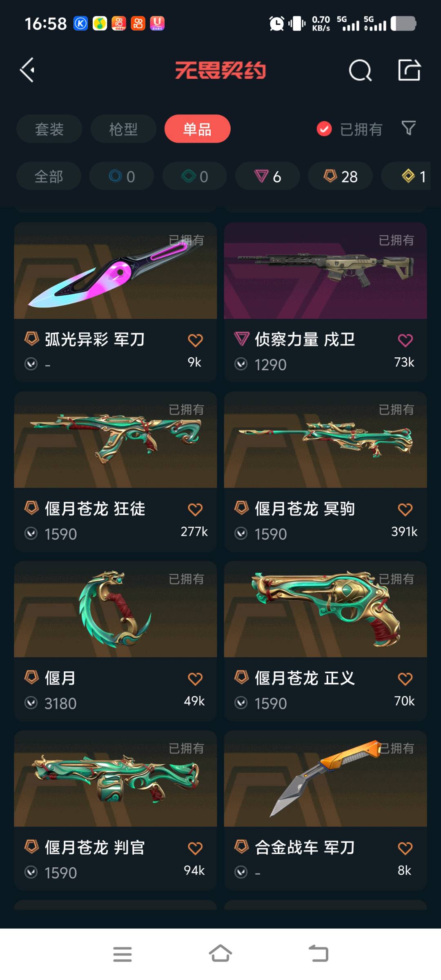Select the 单品 tab
Screen dimensions: 441x980
tap(197, 129)
